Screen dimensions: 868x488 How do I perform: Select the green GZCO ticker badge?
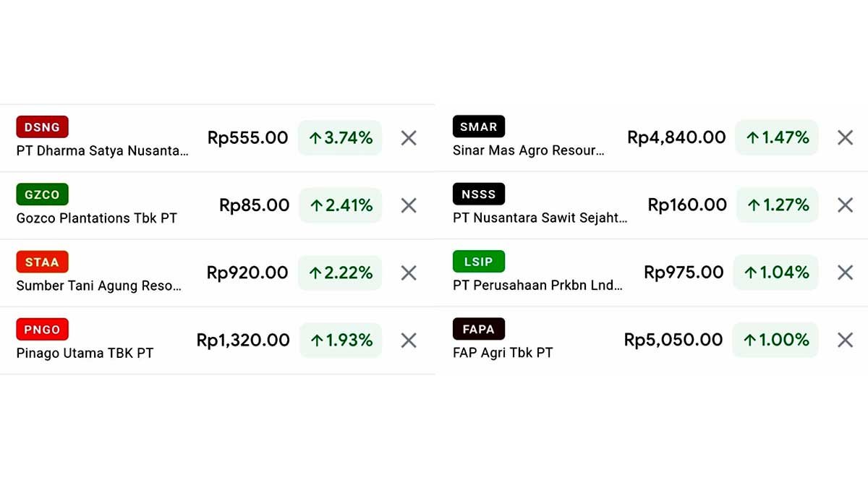(42, 194)
